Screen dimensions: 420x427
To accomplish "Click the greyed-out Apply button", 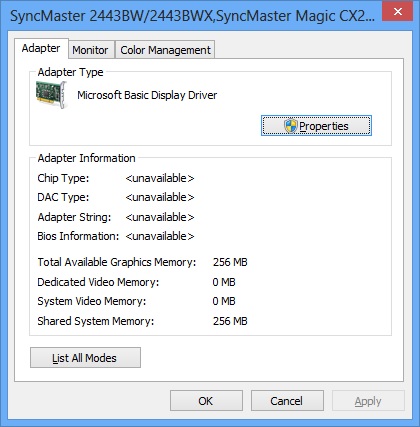I will click(x=368, y=401).
